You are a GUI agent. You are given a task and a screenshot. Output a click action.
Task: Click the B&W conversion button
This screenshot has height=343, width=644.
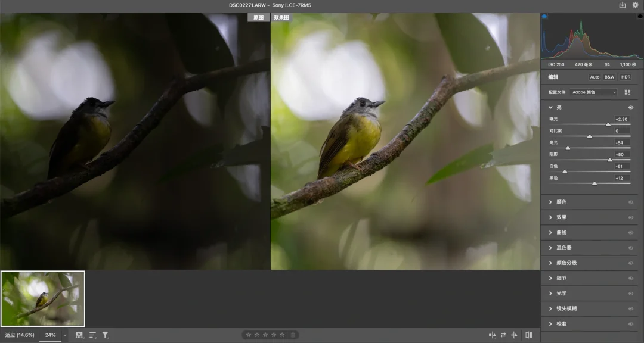pos(609,77)
